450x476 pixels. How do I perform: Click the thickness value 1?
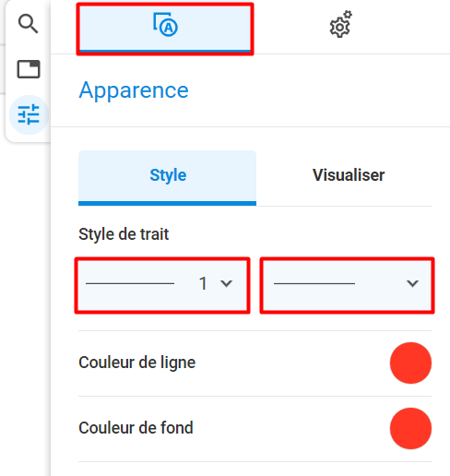(203, 283)
